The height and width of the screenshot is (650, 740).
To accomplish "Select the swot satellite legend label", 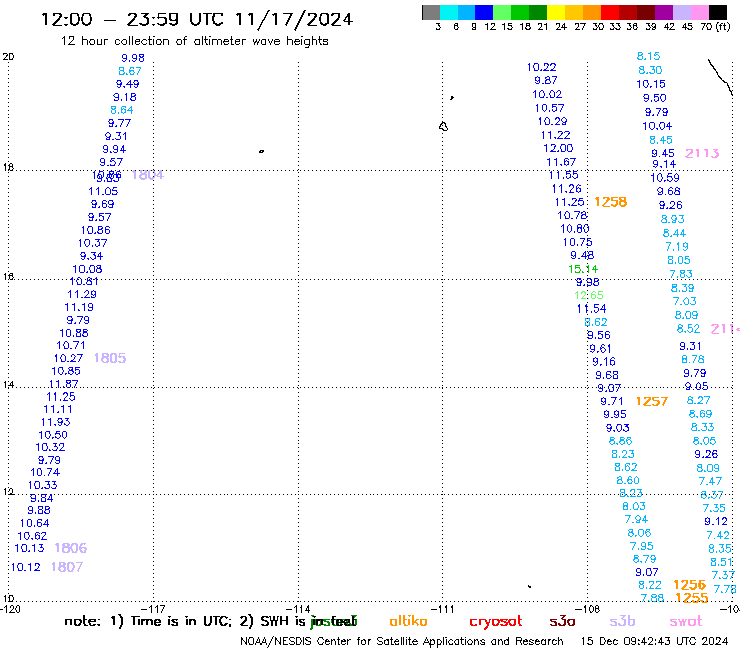I will (686, 621).
